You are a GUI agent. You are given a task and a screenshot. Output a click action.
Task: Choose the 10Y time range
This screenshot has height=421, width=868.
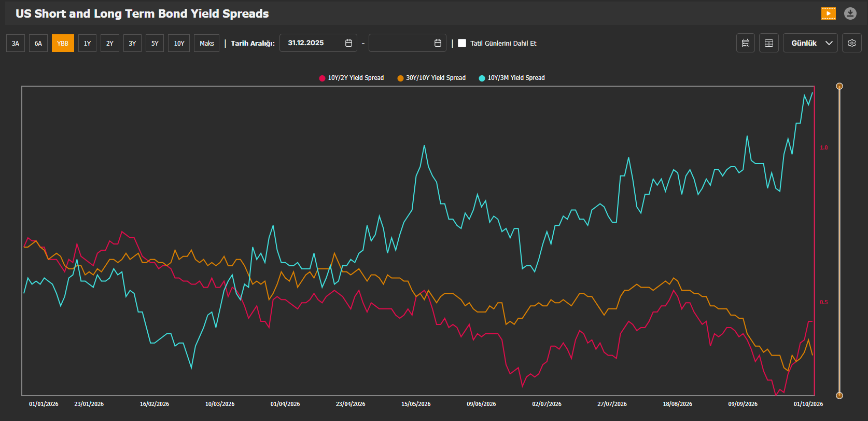point(179,43)
